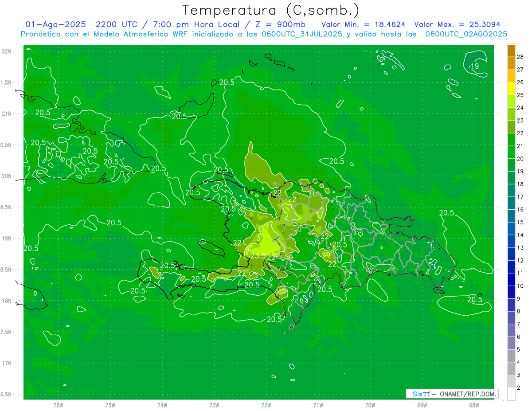This screenshot has height=411, width=532.
Task: Click the '22N' latitude label
Action: (x=6, y=51)
